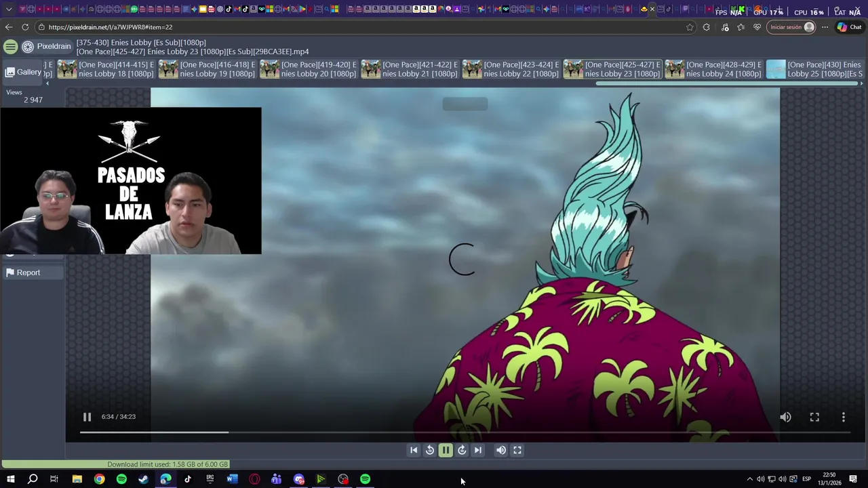The image size is (868, 488).
Task: Open Opera browser from the taskbar
Action: coord(254,479)
